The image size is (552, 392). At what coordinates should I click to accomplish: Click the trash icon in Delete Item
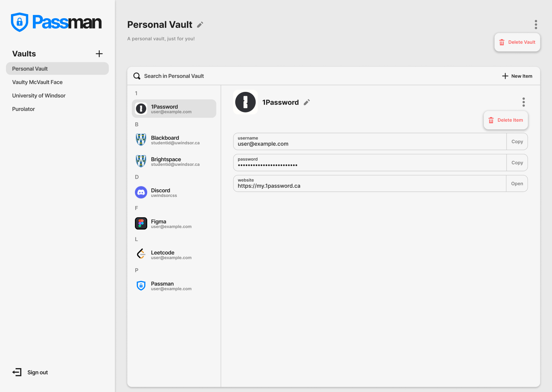click(491, 120)
